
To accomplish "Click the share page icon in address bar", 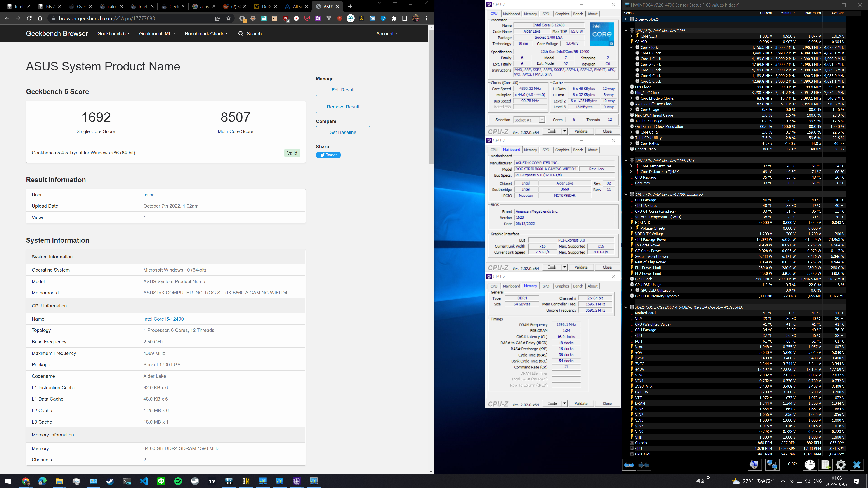I will pyautogui.click(x=218, y=19).
